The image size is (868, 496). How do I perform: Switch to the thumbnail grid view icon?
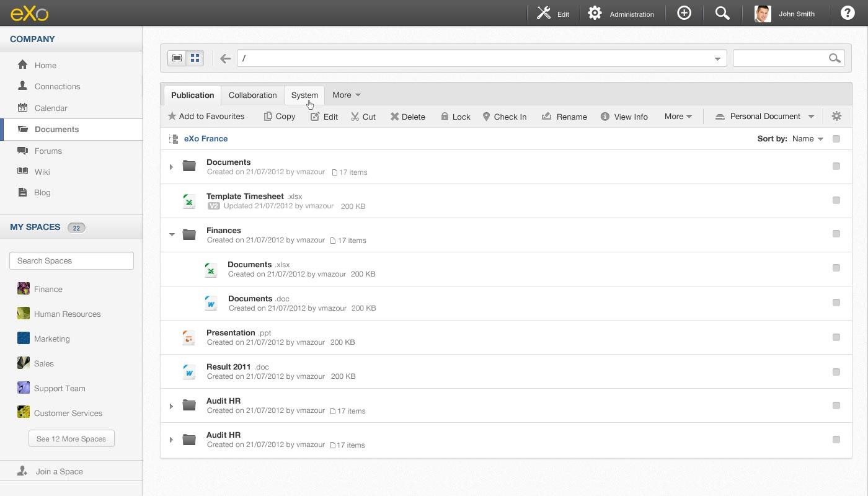(195, 58)
